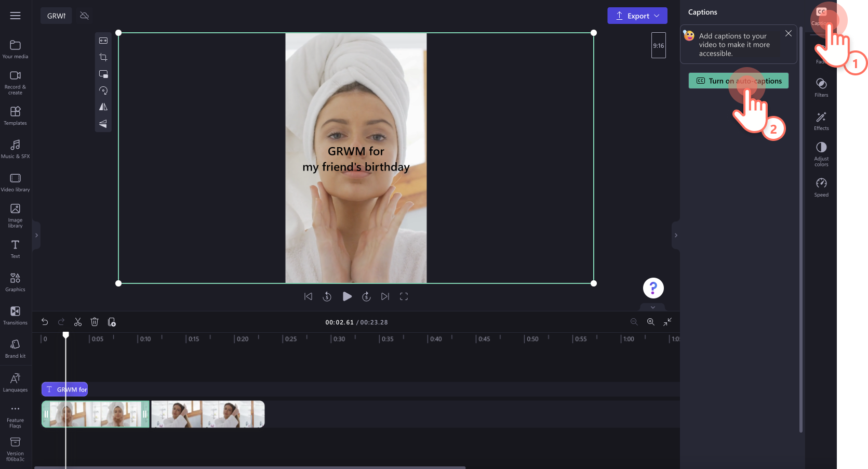Select the Text tool in sidebar
Viewport: 868px width, 469px height.
pyautogui.click(x=16, y=249)
